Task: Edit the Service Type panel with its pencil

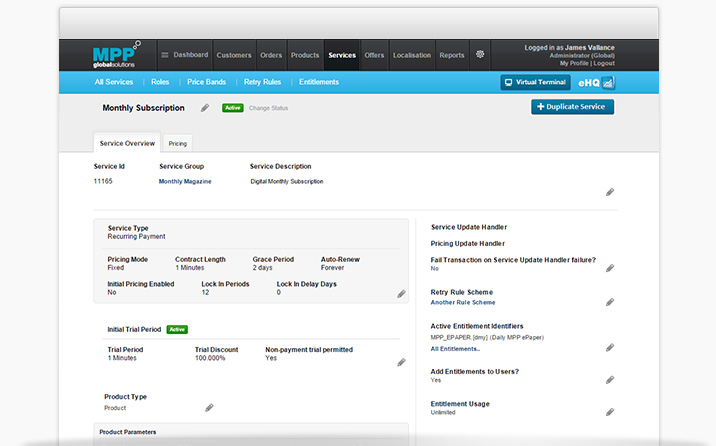Action: 401,294
